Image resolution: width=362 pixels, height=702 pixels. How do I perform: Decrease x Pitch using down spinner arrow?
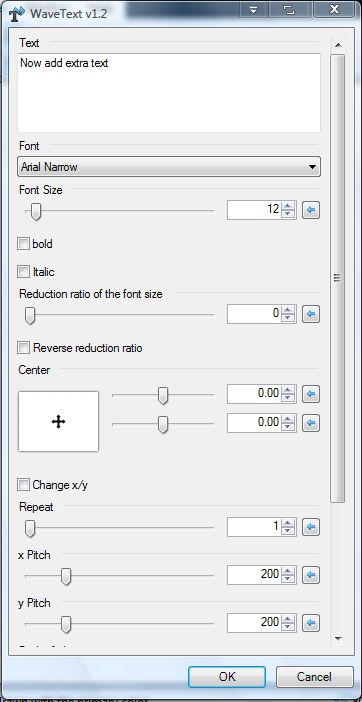pos(289,579)
